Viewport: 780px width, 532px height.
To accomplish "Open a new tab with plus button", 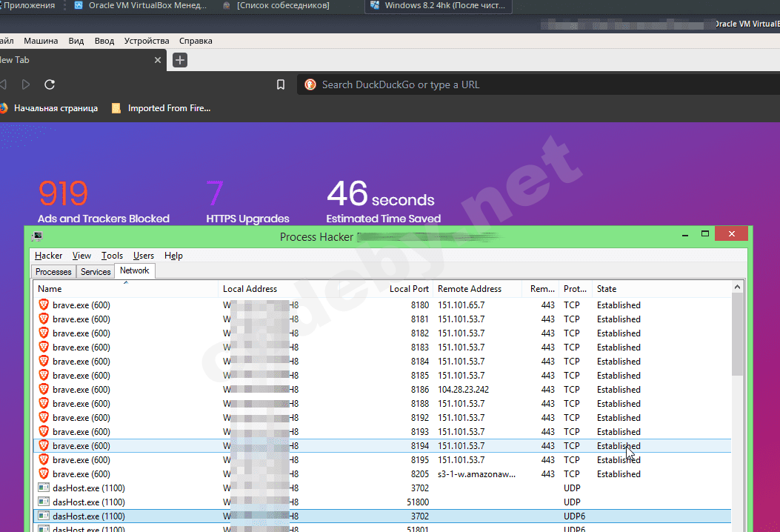I will tap(180, 60).
